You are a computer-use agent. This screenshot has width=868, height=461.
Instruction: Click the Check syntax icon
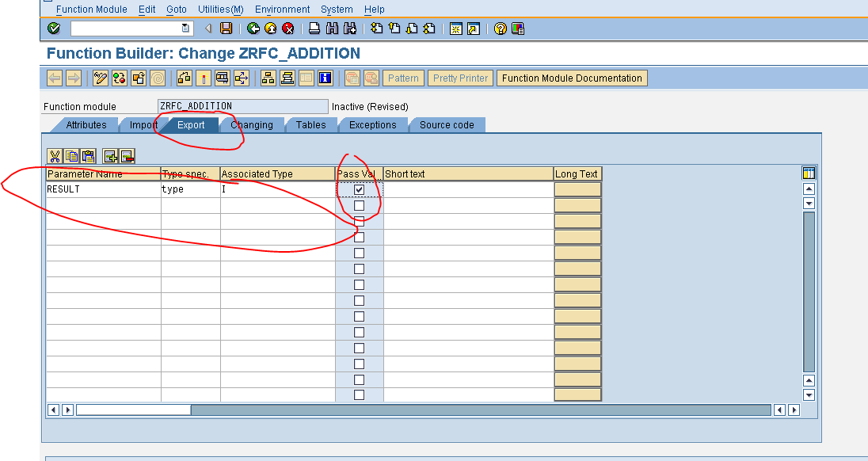pos(185,78)
